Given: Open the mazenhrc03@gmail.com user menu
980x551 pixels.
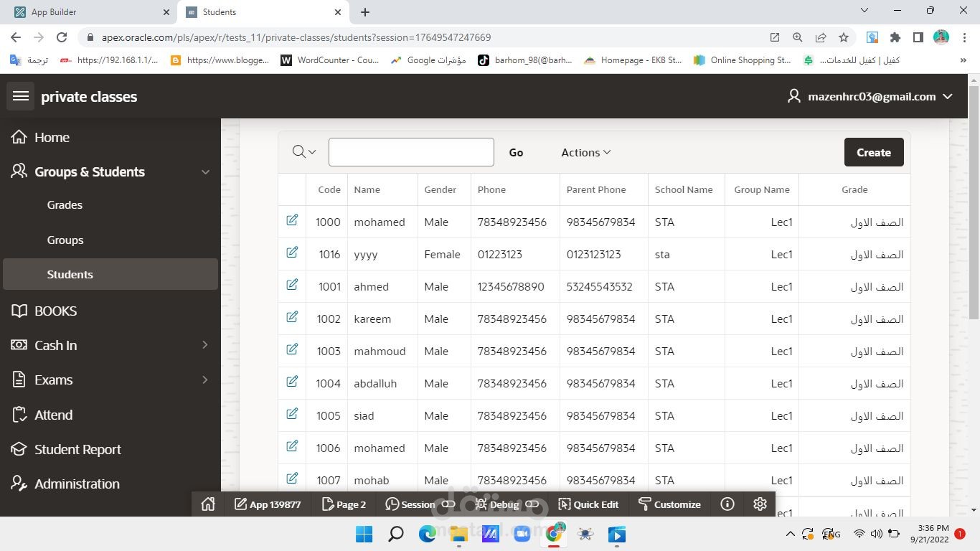Looking at the screenshot, I should [x=870, y=96].
